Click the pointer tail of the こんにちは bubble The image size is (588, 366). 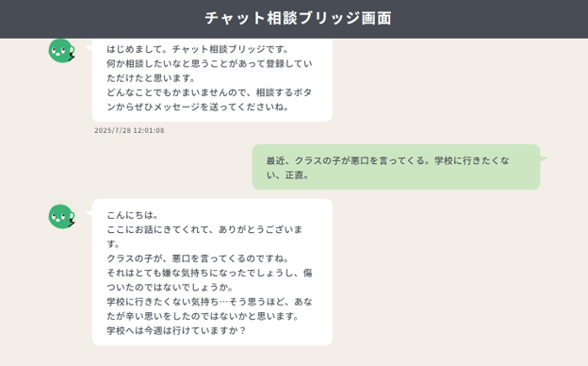pos(89,213)
